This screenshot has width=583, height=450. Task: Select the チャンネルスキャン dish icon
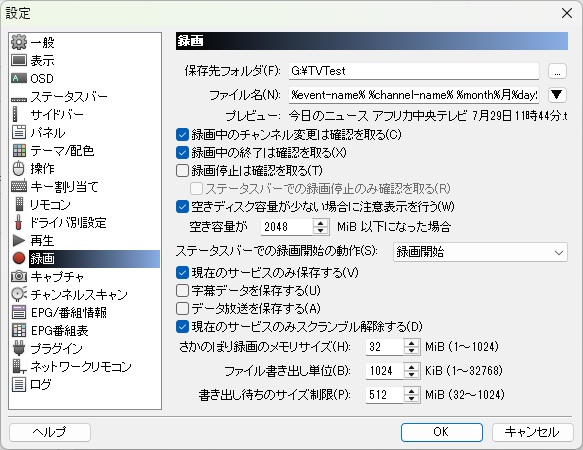19,294
